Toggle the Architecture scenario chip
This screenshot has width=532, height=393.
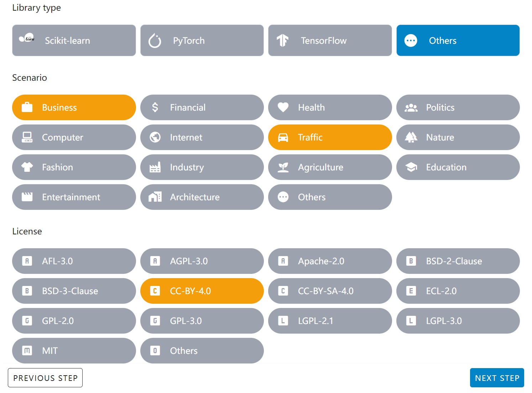coord(202,197)
